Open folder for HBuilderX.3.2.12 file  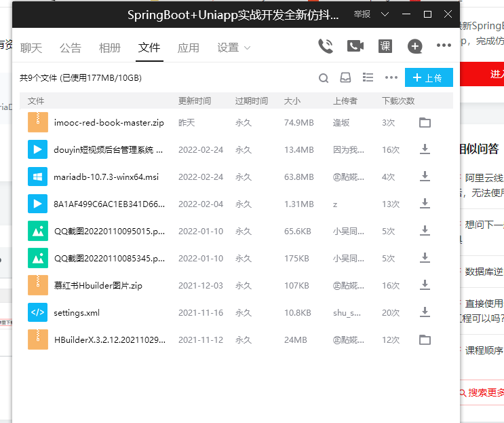[x=425, y=339]
